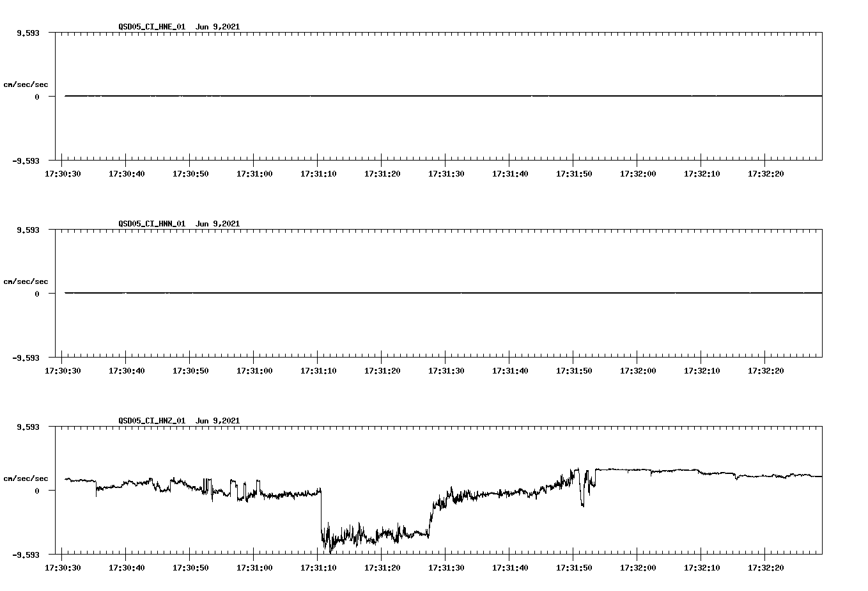Screen dimensions: 868x591
Task: Click the zero axis label on HNZ plot
Action: [x=37, y=491]
